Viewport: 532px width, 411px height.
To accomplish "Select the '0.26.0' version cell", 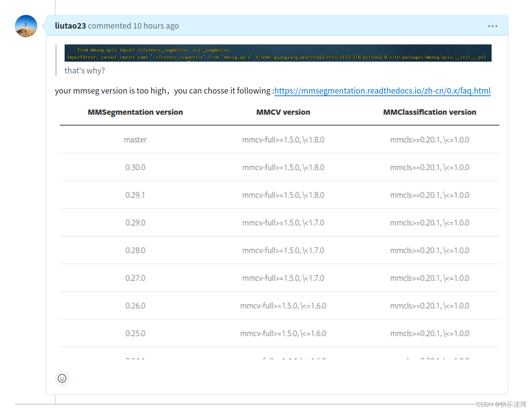I will 135,306.
